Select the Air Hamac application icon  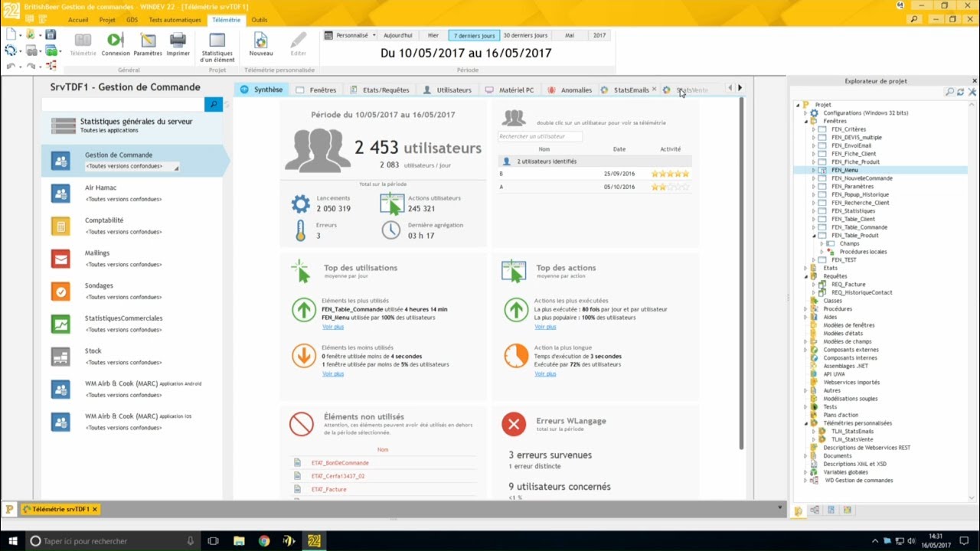pyautogui.click(x=60, y=193)
